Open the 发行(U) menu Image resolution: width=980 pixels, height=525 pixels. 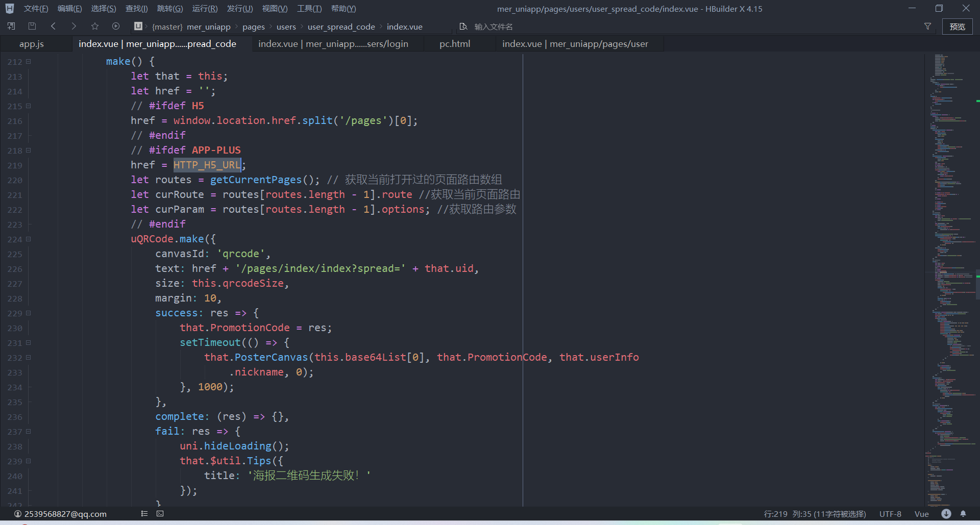click(x=240, y=9)
